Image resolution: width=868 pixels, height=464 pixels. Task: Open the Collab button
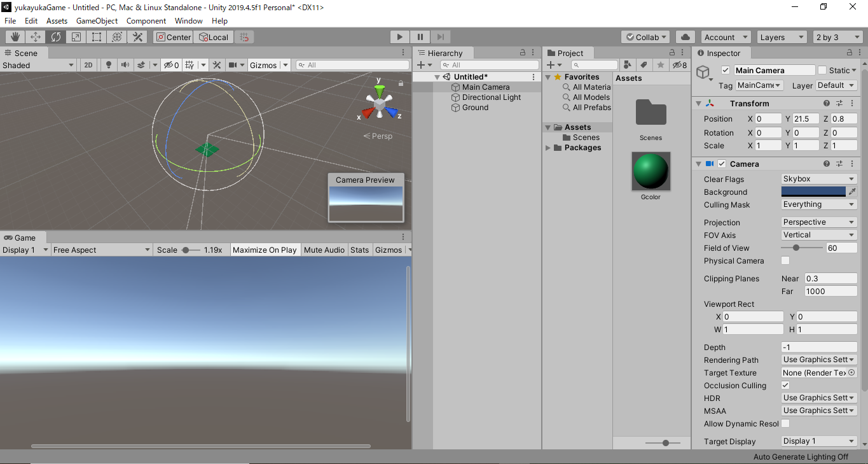(x=645, y=37)
